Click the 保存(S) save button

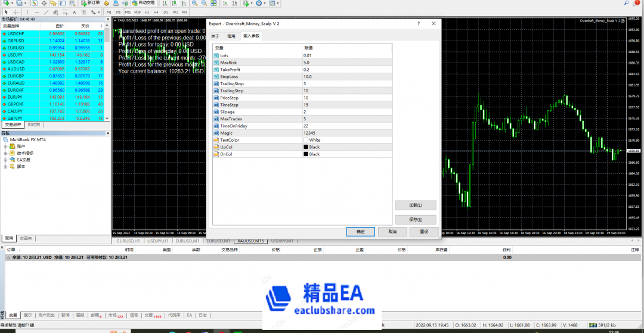click(x=416, y=219)
